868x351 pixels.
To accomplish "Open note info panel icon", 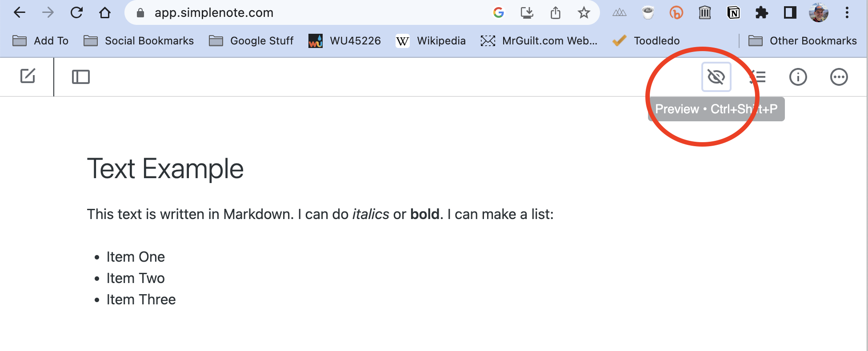I will coord(798,77).
